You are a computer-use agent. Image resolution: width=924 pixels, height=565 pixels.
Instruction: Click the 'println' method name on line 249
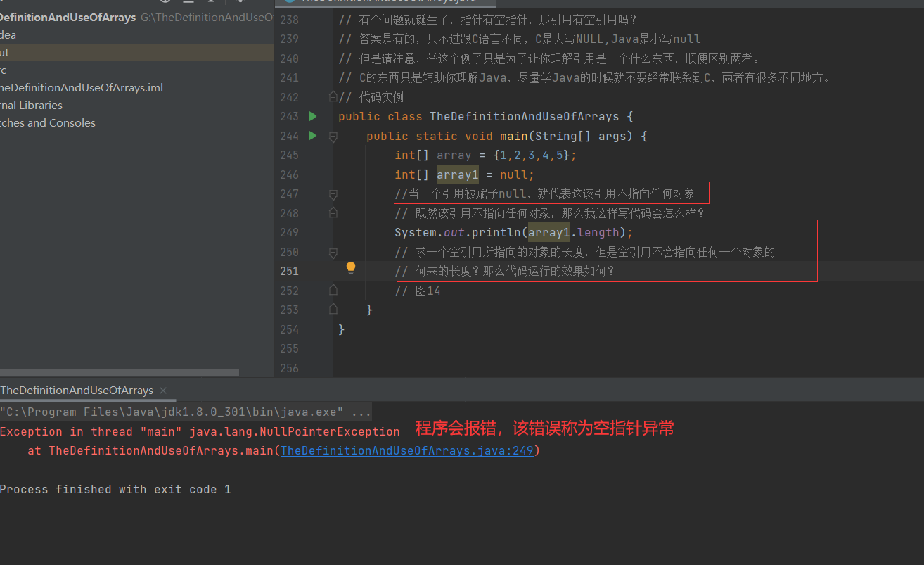[496, 232]
